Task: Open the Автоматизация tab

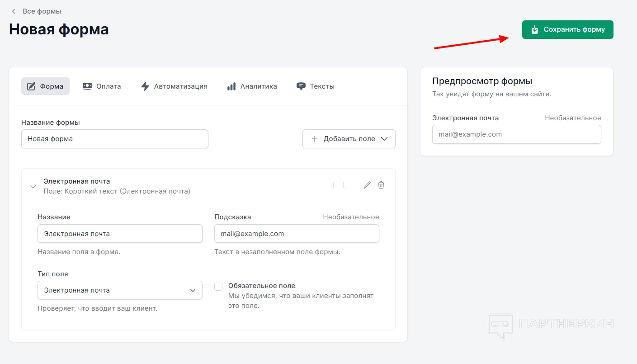Action: 174,86
